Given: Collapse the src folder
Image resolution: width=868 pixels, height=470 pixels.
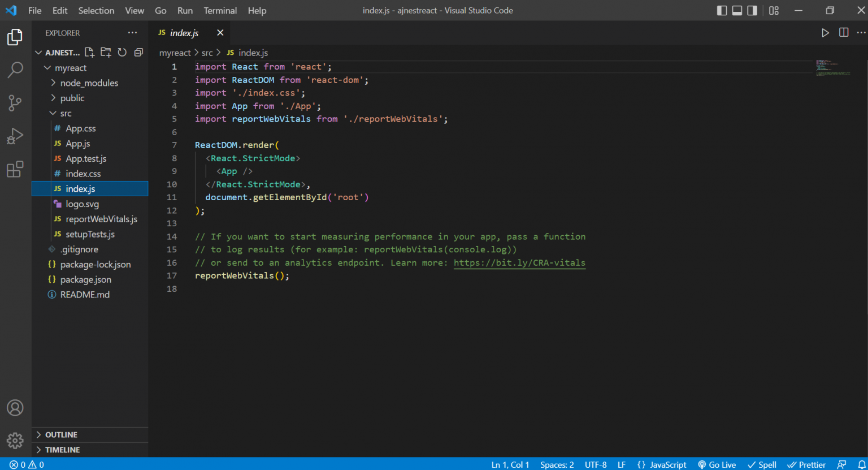Looking at the screenshot, I should pyautogui.click(x=66, y=114).
